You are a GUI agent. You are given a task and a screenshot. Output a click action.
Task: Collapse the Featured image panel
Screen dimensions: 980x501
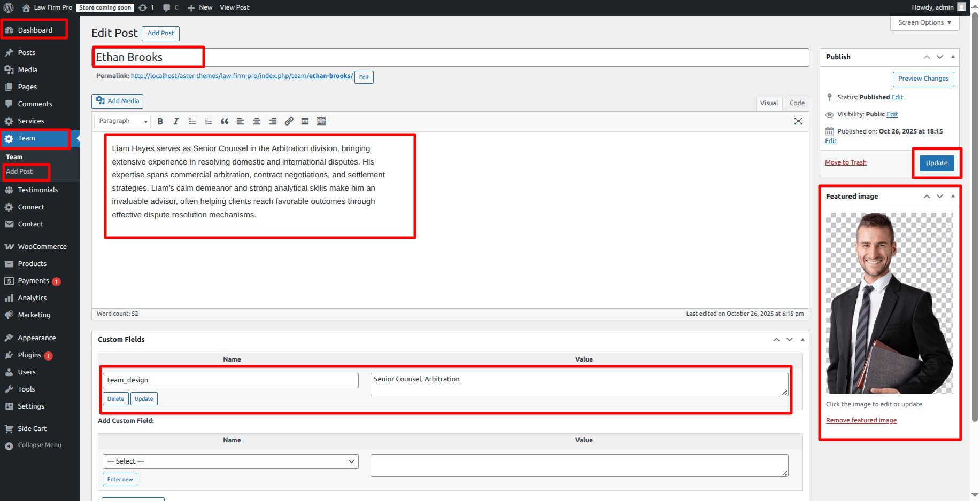(x=953, y=197)
